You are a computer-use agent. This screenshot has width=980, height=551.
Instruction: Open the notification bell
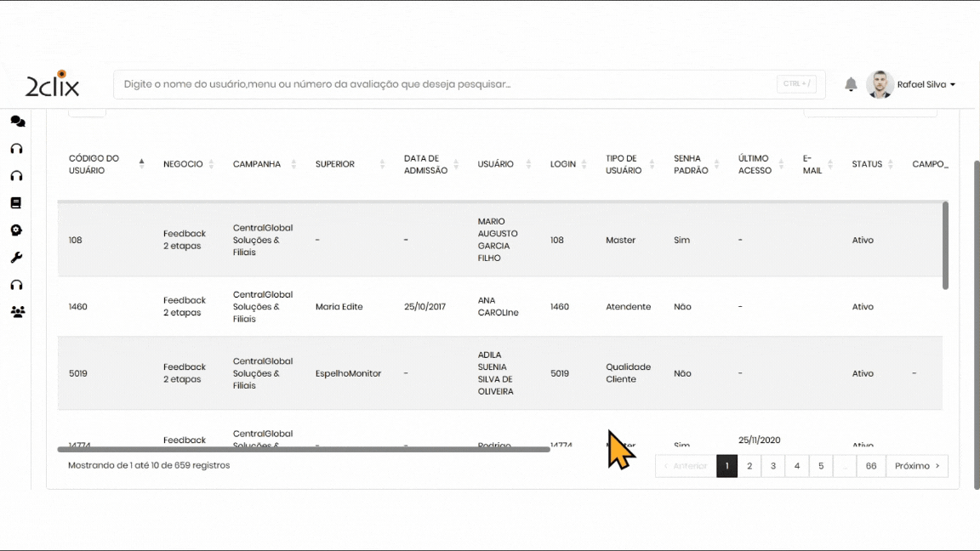851,84
